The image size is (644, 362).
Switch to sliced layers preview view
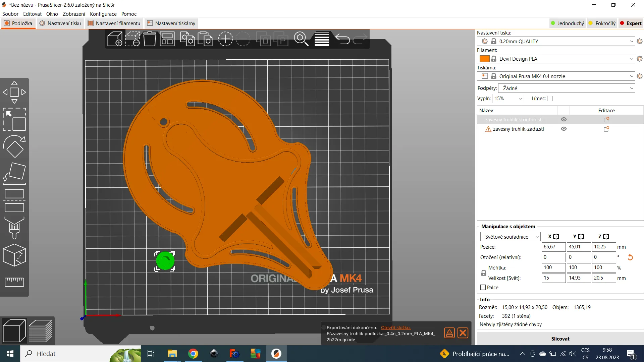tap(40, 331)
